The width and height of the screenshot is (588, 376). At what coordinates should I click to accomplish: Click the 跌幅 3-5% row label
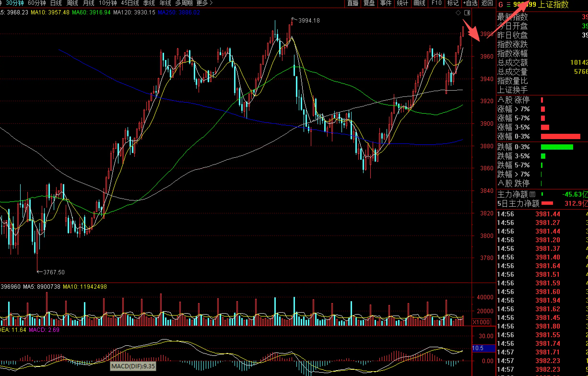513,156
